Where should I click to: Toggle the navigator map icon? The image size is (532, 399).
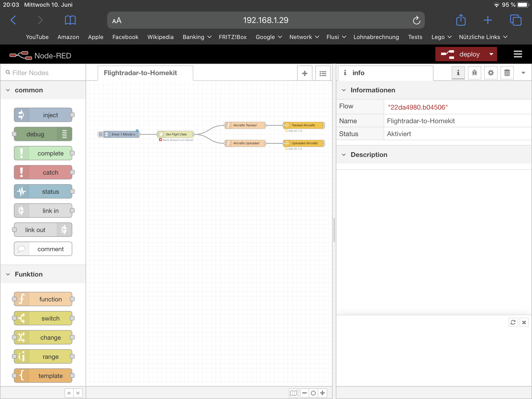point(293,393)
